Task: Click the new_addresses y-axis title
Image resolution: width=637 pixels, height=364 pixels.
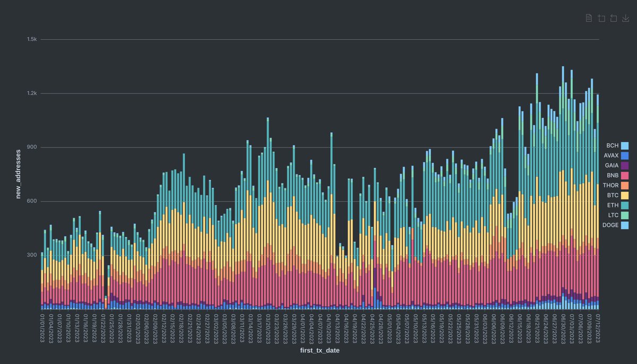Action: click(19, 174)
